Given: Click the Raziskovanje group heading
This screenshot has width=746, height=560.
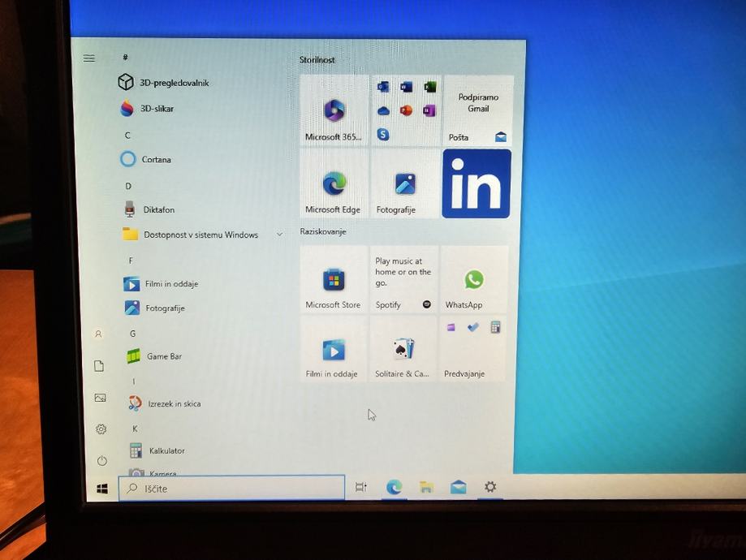Looking at the screenshot, I should click(323, 231).
